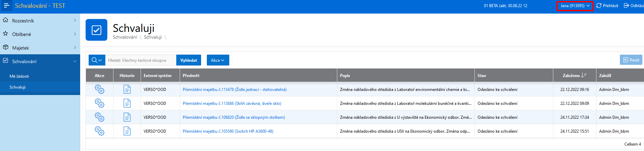Expand the Rozcestník sidebar item
The height and width of the screenshot is (151, 644).
pos(40,20)
